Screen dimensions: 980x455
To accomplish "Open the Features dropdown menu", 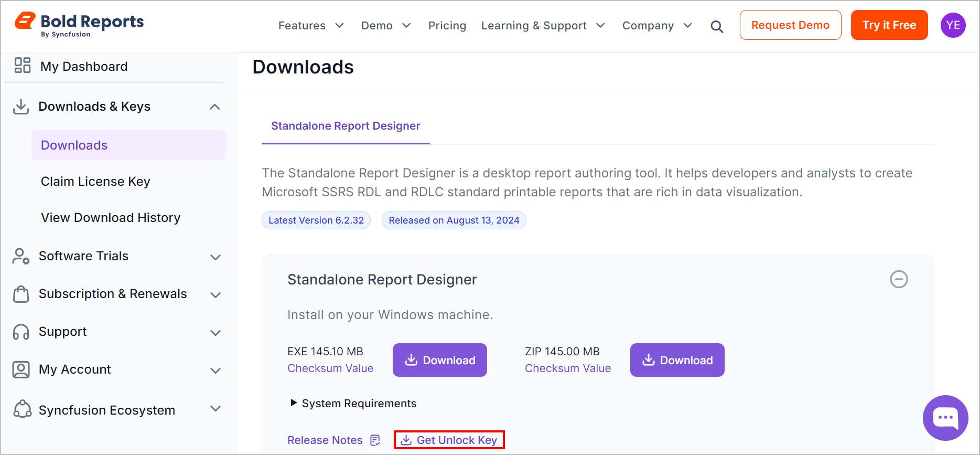I will pos(311,26).
